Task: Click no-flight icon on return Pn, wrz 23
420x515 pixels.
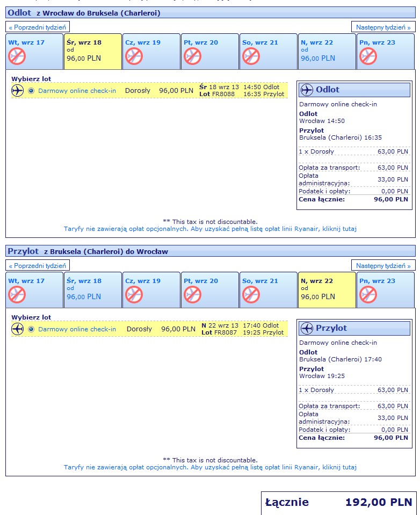Action: [368, 295]
